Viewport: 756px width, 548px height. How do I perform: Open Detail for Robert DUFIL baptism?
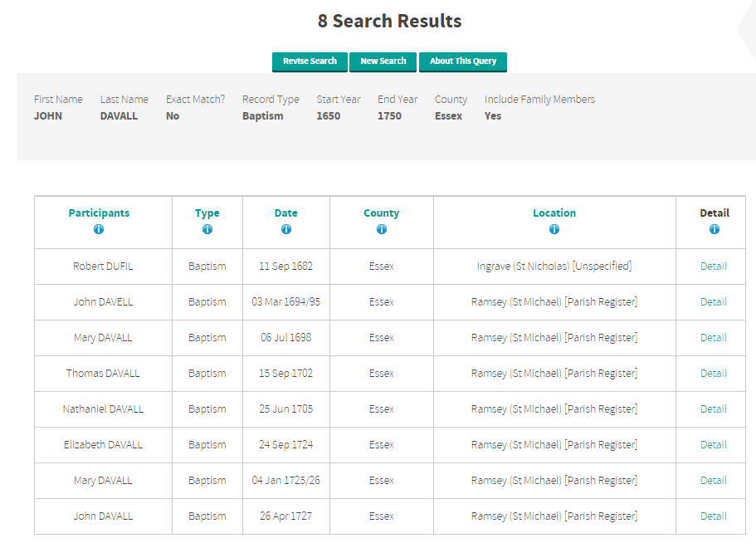tap(714, 267)
